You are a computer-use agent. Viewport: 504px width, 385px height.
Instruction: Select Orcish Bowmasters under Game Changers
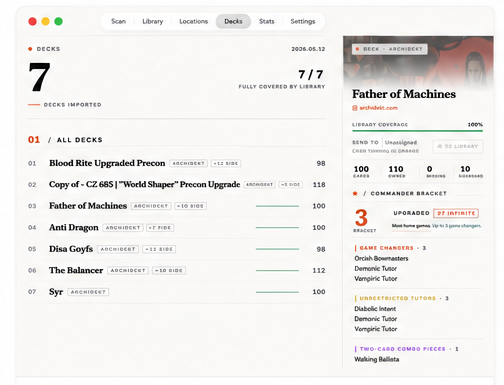click(381, 258)
